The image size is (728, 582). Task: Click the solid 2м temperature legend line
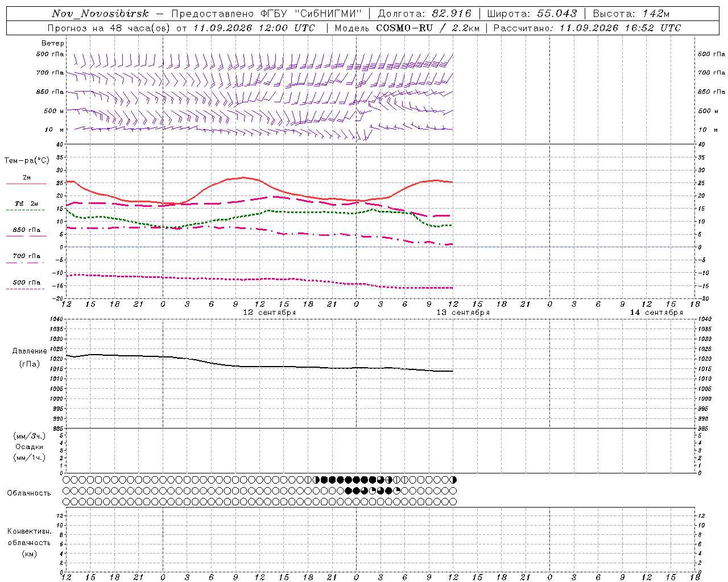point(26,184)
